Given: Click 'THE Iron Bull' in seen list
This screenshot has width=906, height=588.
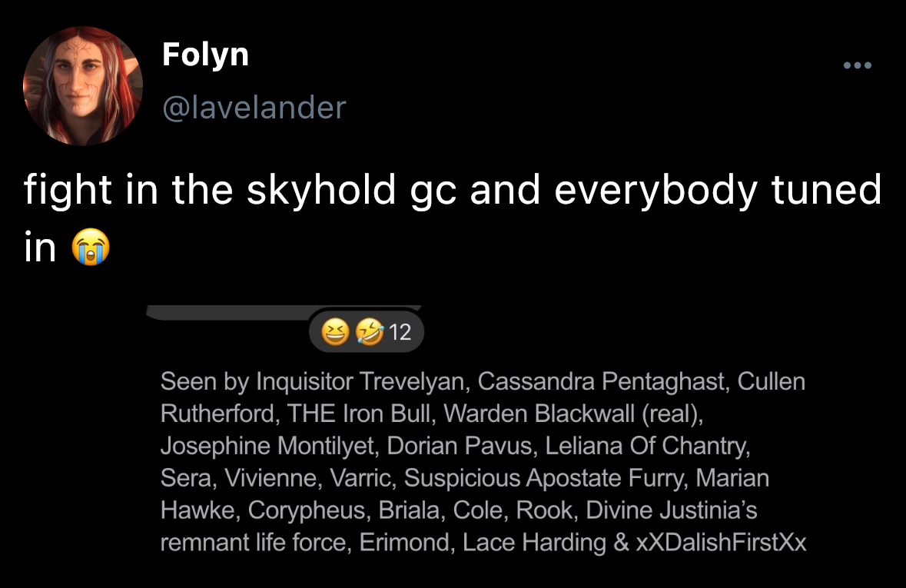Looking at the screenshot, I should (x=357, y=414).
